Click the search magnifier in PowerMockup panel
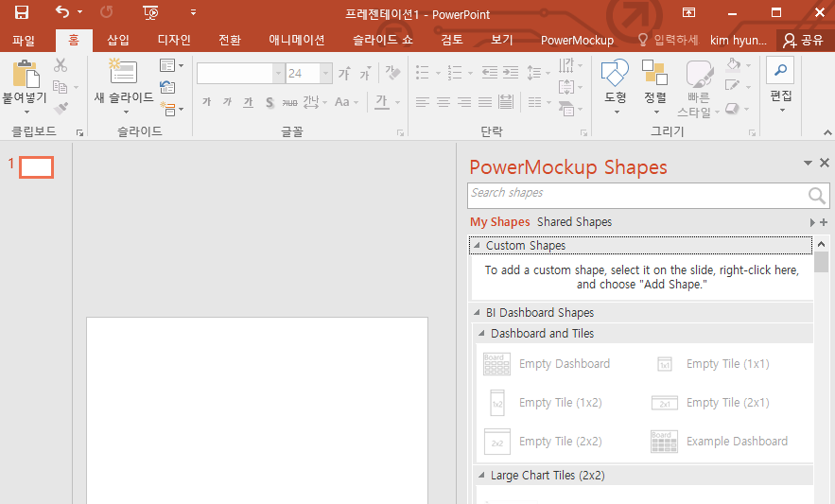Image resolution: width=835 pixels, height=504 pixels. pos(816,196)
